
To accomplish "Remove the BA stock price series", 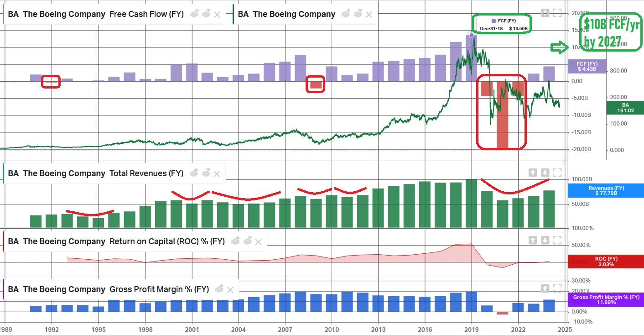I will coord(369,14).
